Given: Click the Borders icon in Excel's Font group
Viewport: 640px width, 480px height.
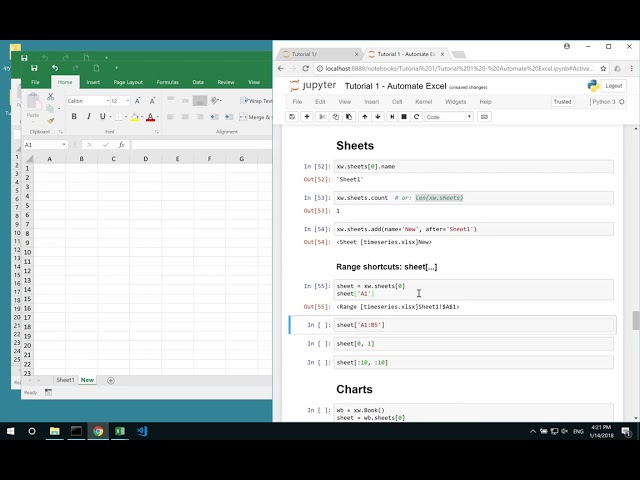Looking at the screenshot, I should [118, 117].
